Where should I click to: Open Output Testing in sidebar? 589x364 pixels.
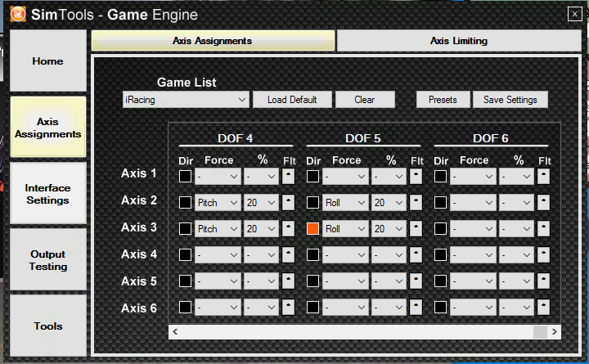[x=48, y=260]
